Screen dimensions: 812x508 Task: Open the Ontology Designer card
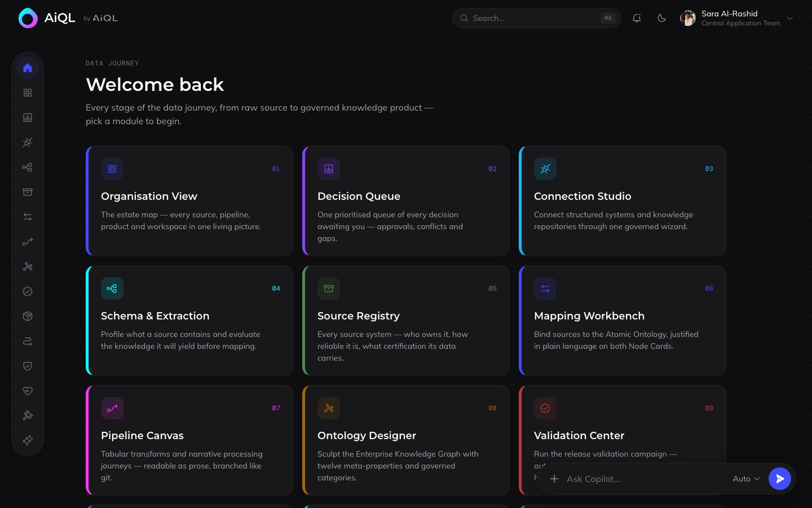tap(406, 440)
